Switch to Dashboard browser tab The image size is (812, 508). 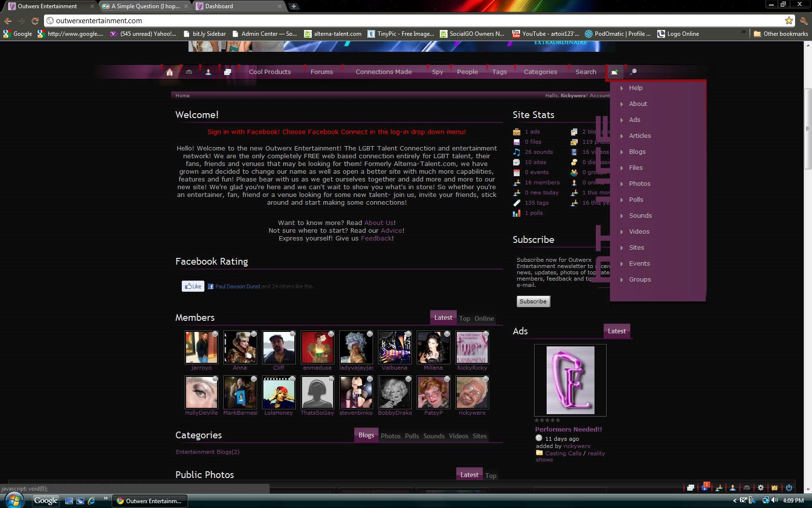238,6
